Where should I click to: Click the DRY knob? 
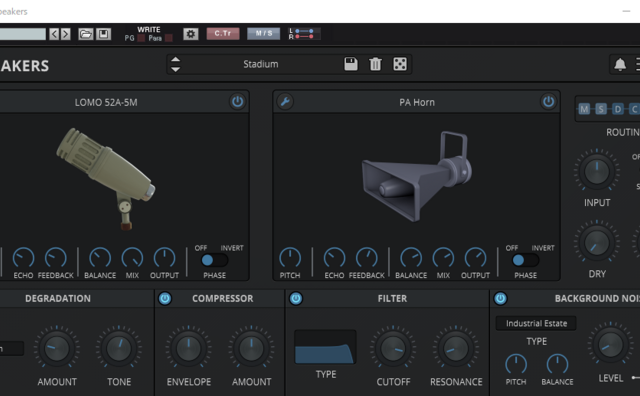pyautogui.click(x=597, y=242)
